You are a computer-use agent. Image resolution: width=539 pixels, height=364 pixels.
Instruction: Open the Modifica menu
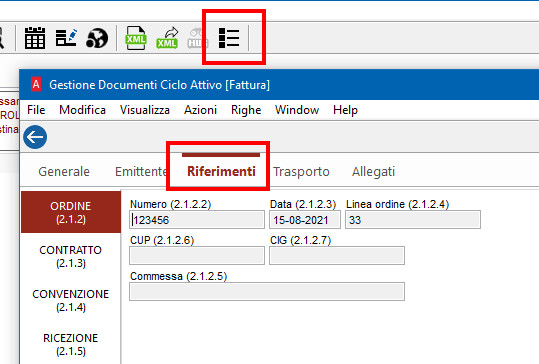pos(82,110)
